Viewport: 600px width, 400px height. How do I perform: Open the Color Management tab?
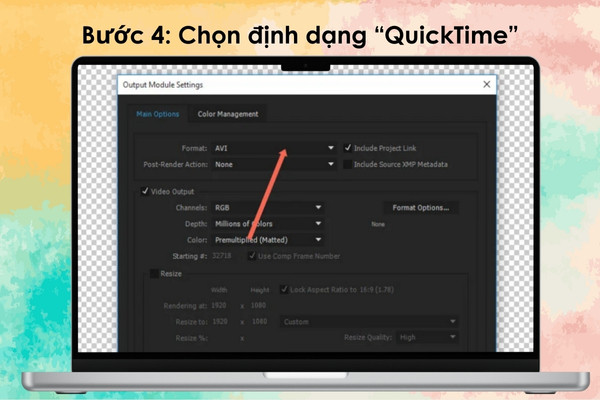pyautogui.click(x=228, y=114)
